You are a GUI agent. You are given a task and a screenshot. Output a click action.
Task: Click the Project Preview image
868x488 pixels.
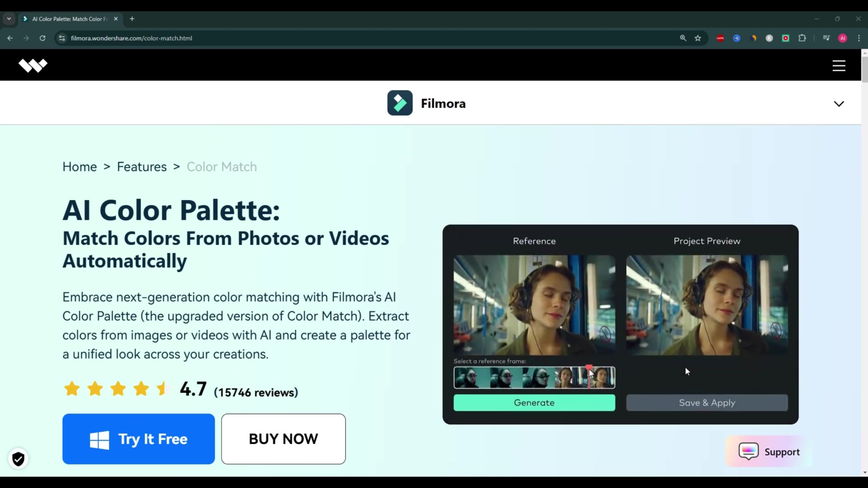pos(707,305)
